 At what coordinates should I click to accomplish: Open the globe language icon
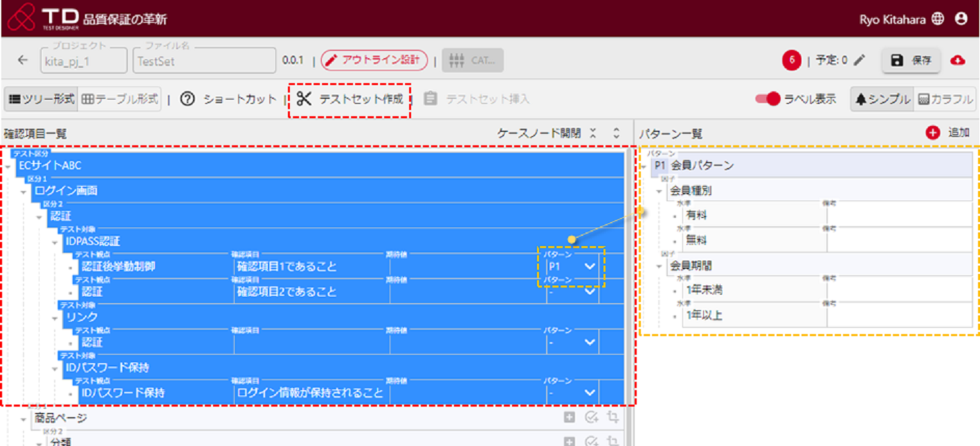(937, 19)
